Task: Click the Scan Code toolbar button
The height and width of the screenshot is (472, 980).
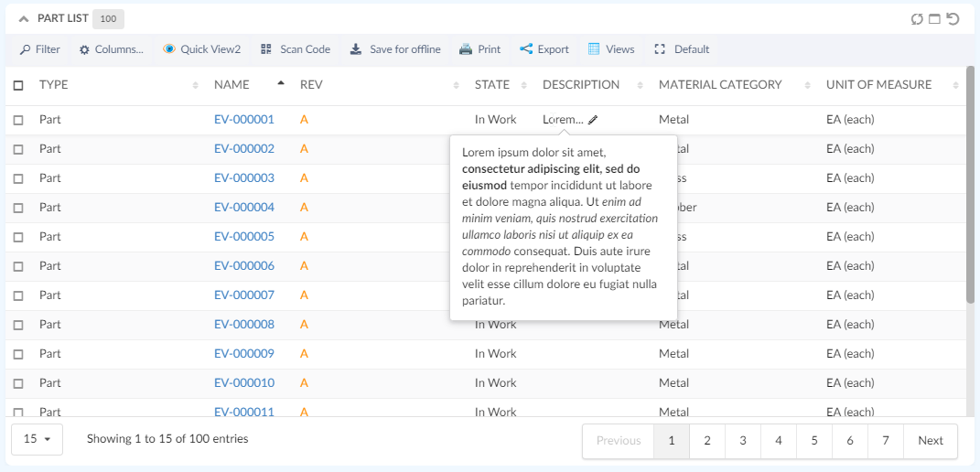Action: click(295, 49)
